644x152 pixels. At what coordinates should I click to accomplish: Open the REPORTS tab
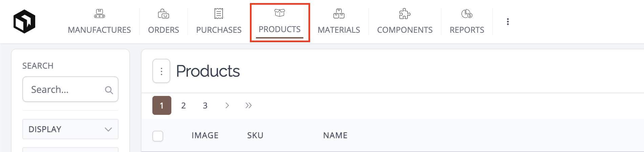[x=467, y=30]
